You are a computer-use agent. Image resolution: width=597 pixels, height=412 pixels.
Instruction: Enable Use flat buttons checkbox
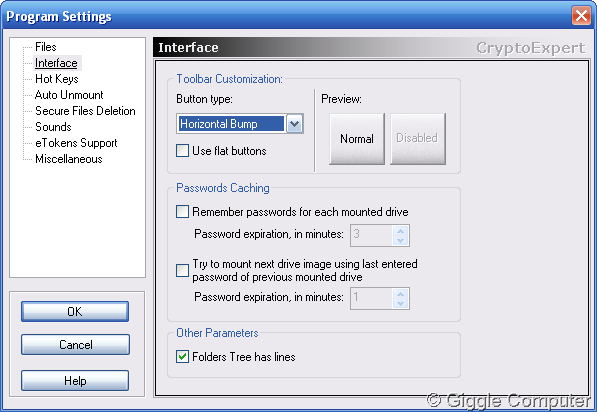[x=182, y=150]
